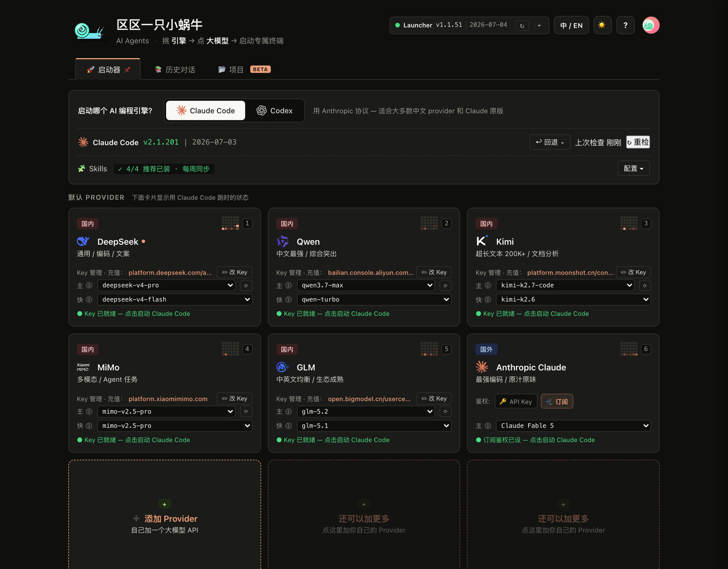Open platform.xiaomimimo.com link

pyautogui.click(x=168, y=399)
